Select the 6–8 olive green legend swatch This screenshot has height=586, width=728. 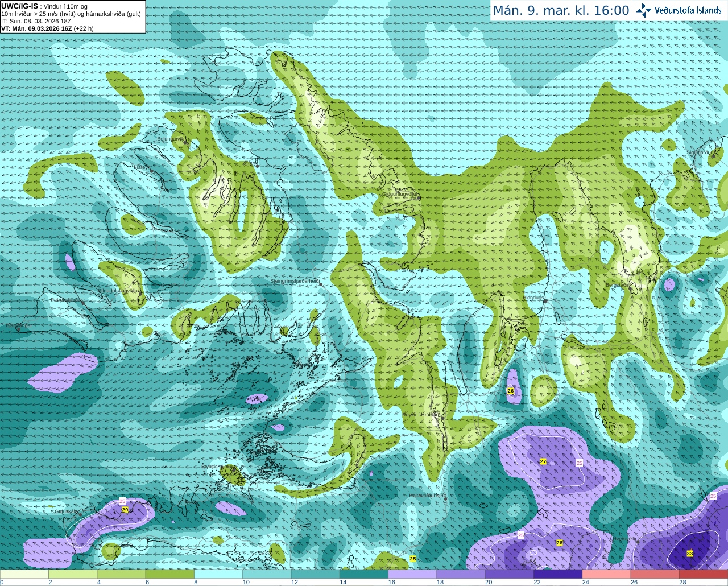pyautogui.click(x=170, y=574)
